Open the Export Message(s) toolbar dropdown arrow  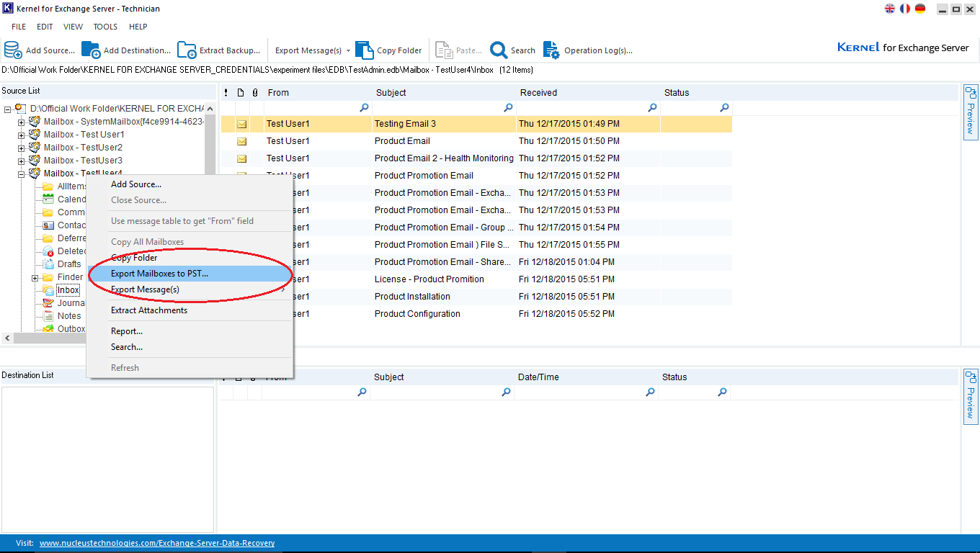[x=349, y=50]
